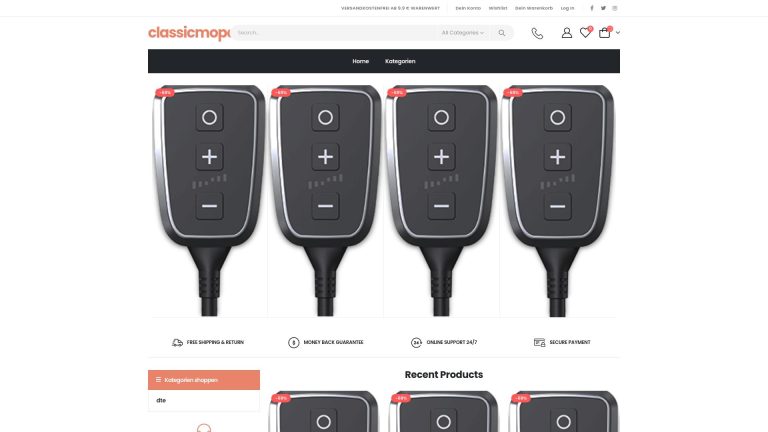Open the wishlist heart icon
Viewport: 768px width, 432px height.
pos(585,32)
